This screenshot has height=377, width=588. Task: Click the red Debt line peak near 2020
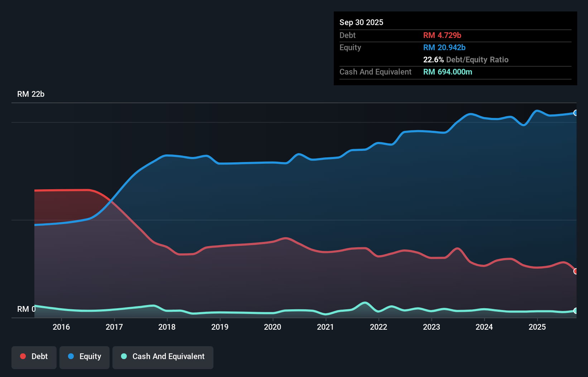click(285, 238)
